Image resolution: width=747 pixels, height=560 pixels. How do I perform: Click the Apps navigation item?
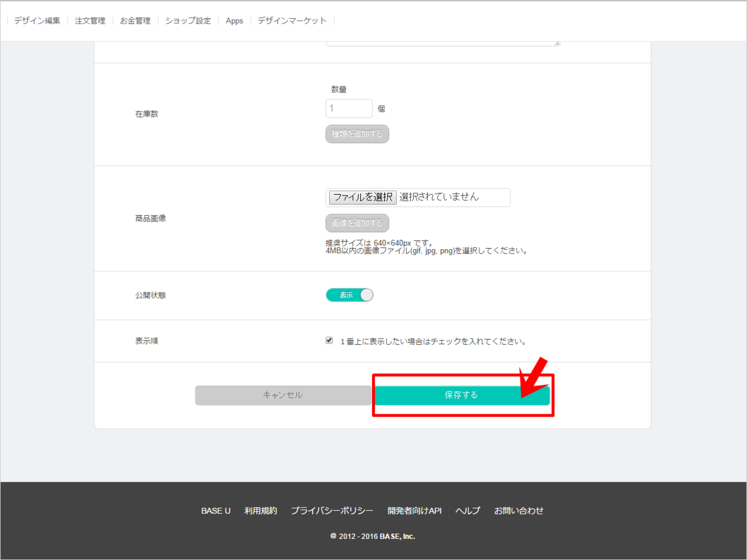click(234, 21)
